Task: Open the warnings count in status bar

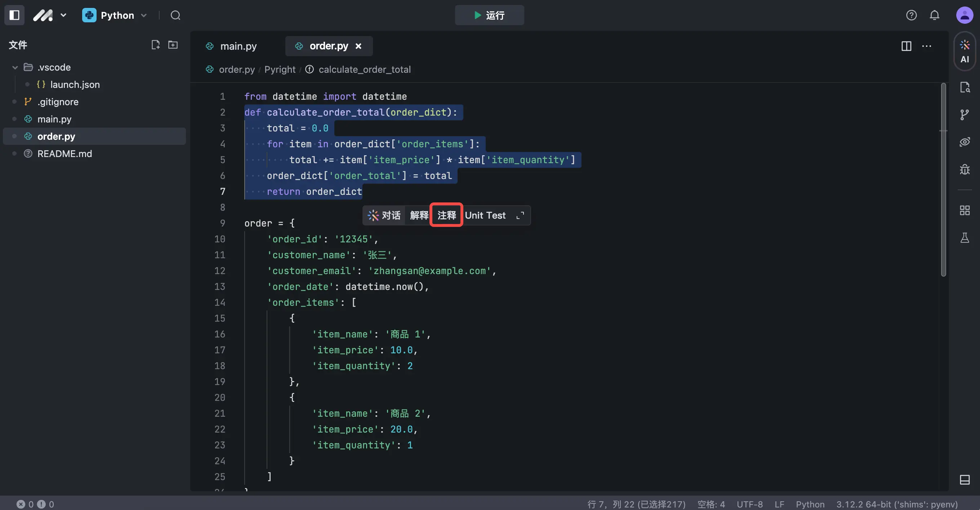Action: pyautogui.click(x=46, y=504)
